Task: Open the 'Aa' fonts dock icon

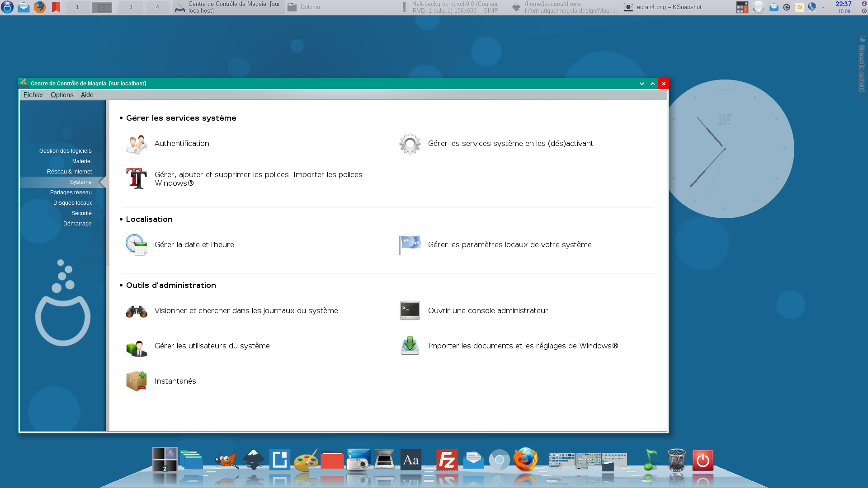Action: click(x=411, y=460)
